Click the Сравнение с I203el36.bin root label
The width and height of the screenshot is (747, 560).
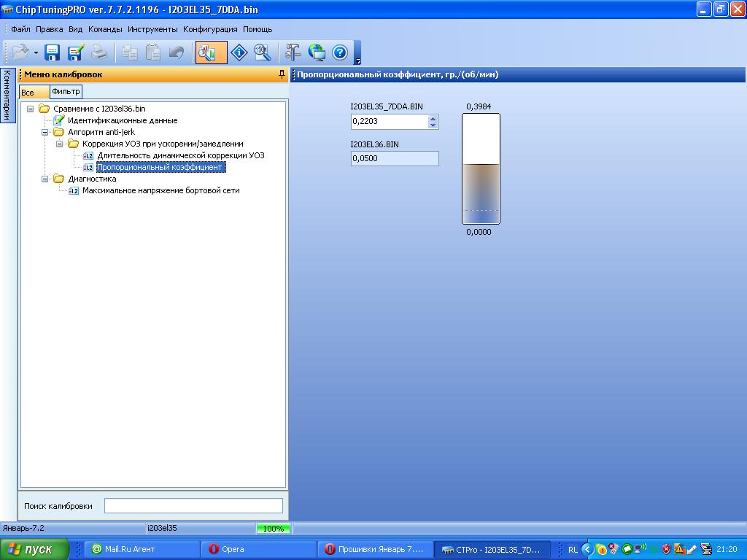coord(99,109)
